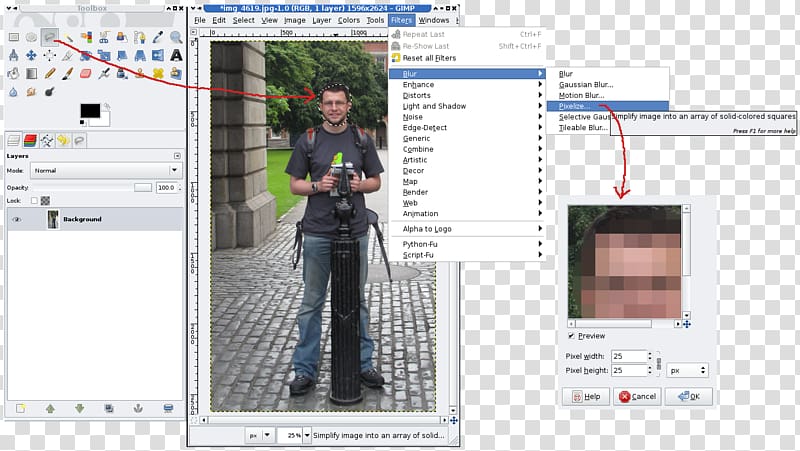Expand the Artistic filter submenu
The image size is (800, 451).
[x=467, y=160]
